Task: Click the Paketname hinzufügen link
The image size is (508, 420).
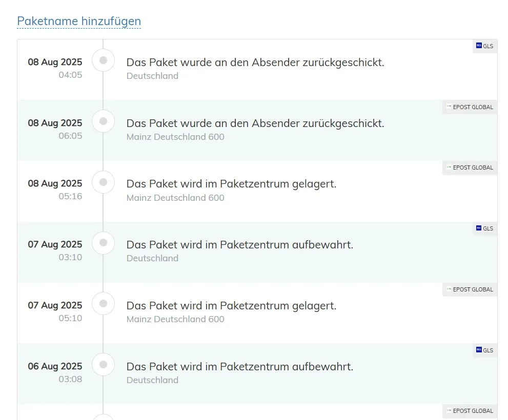Action: pyautogui.click(x=79, y=21)
